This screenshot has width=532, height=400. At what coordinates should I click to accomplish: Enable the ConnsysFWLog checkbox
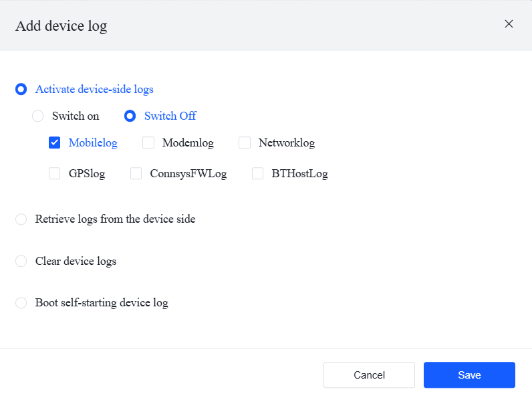pyautogui.click(x=136, y=174)
